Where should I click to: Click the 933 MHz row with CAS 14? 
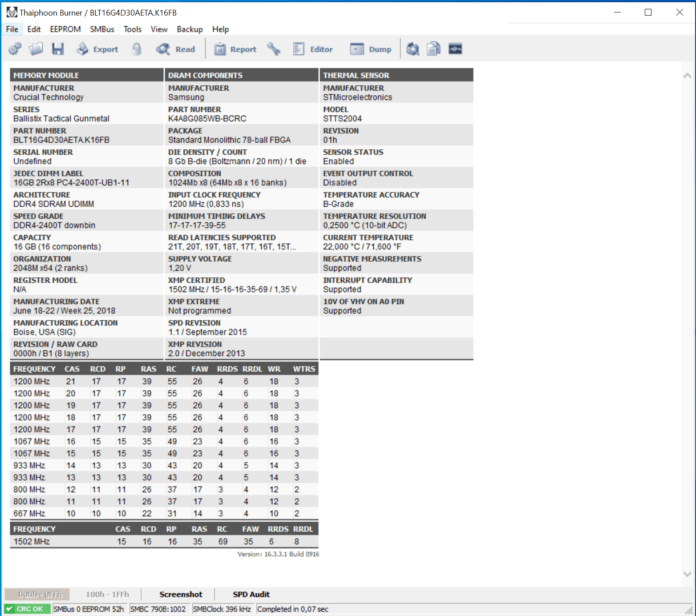click(164, 465)
